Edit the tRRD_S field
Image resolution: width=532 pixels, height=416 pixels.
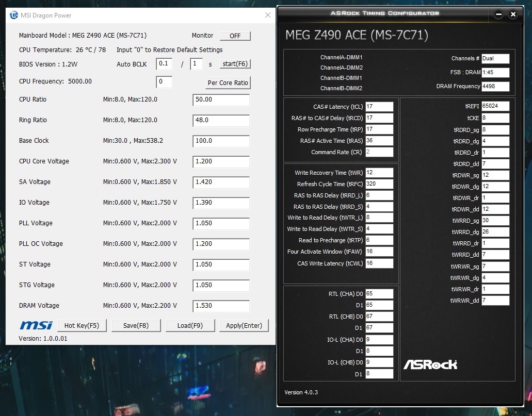pos(379,207)
